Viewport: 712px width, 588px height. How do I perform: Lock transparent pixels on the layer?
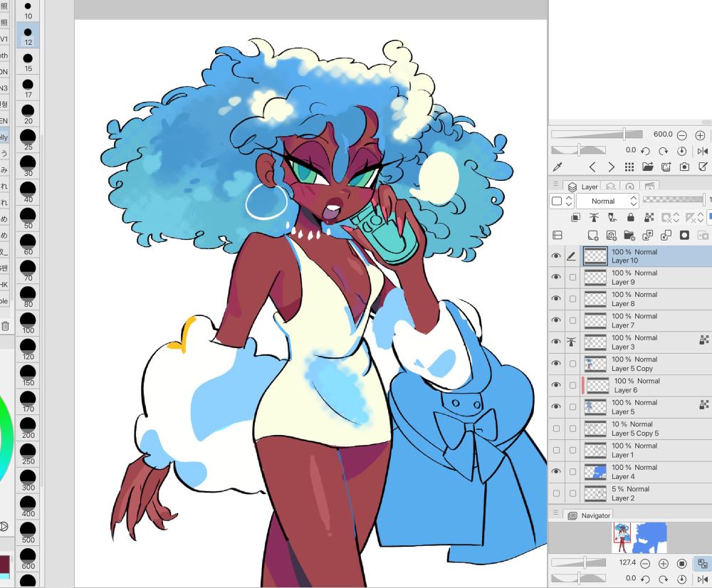pyautogui.click(x=649, y=218)
